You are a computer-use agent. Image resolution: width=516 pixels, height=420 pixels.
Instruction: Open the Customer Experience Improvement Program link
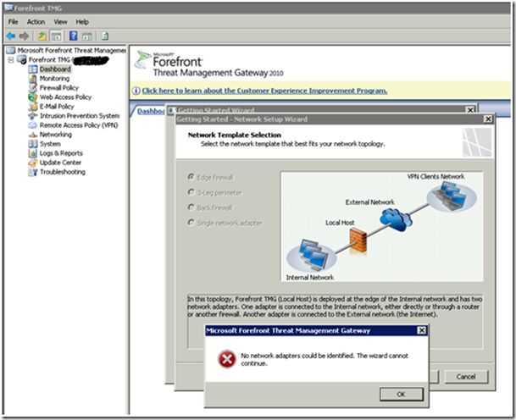tap(264, 91)
